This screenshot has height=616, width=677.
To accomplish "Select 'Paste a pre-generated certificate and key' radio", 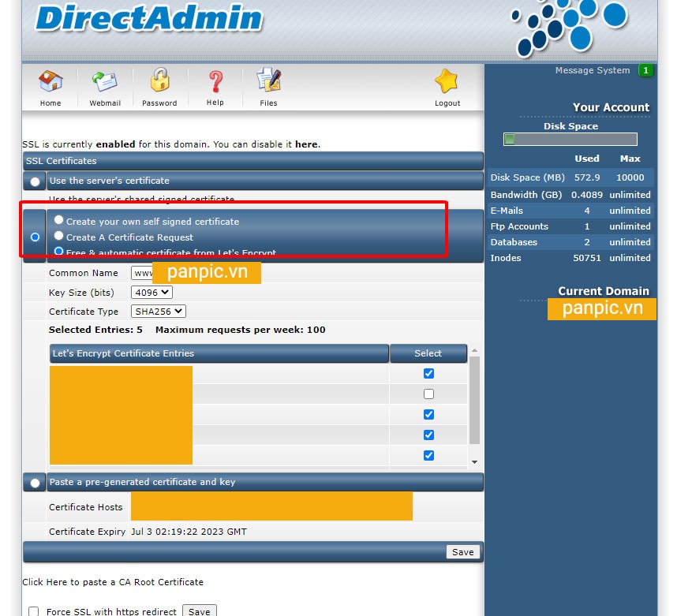I will pyautogui.click(x=35, y=483).
